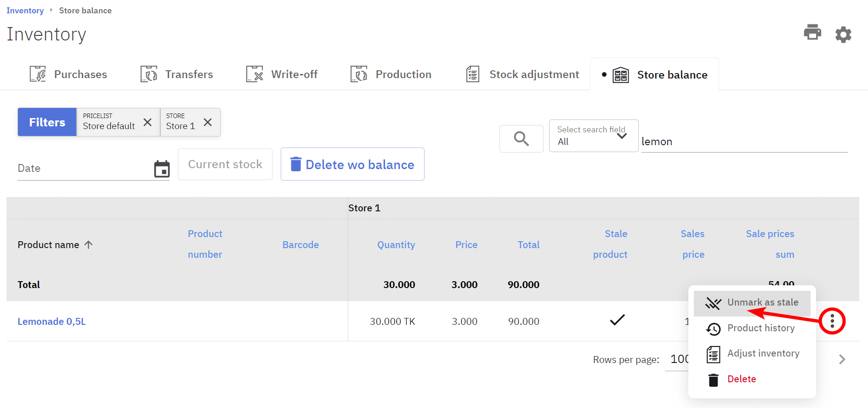Switch to the Purchases tab
The height and width of the screenshot is (408, 868).
point(69,74)
